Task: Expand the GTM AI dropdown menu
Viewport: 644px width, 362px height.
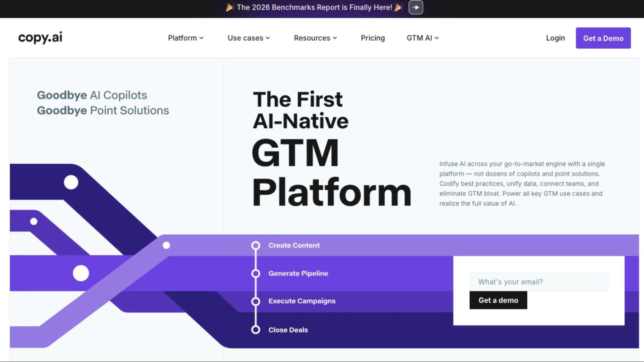Action: pos(423,38)
